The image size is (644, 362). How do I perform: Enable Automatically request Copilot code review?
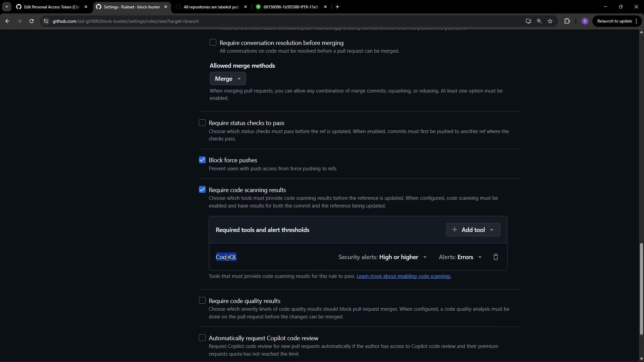pyautogui.click(x=202, y=338)
